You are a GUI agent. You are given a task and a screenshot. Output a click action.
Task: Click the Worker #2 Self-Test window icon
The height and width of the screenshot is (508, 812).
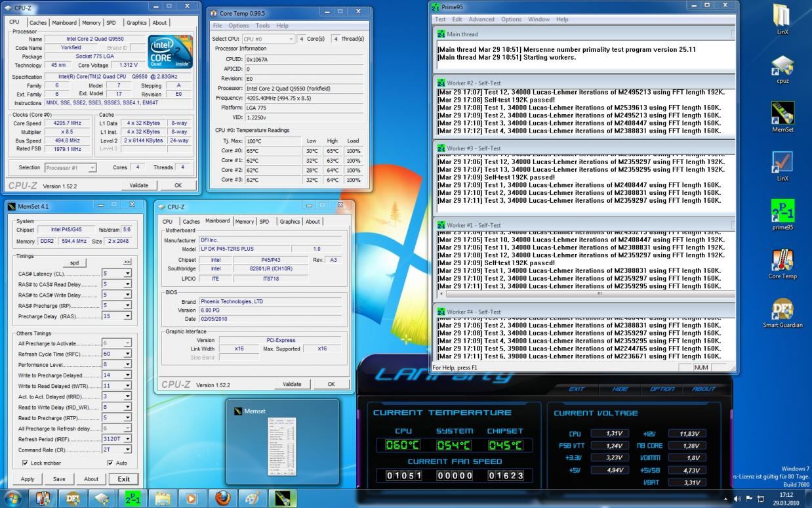coord(442,83)
